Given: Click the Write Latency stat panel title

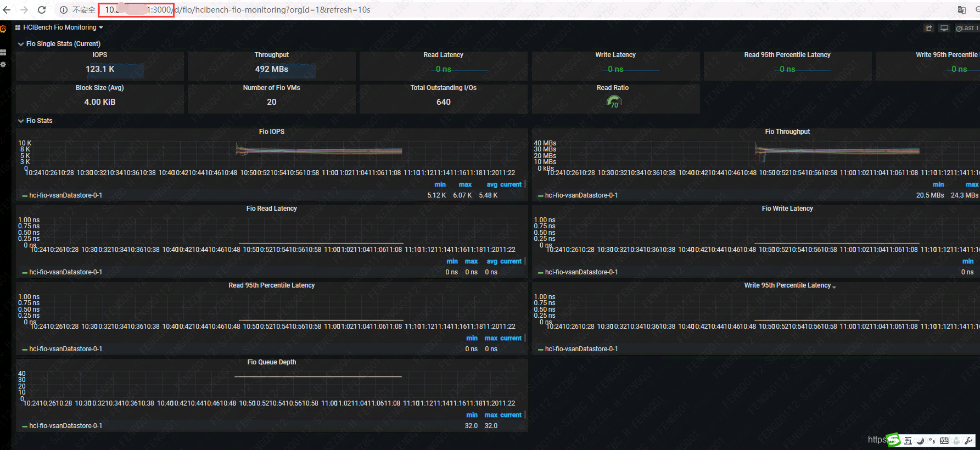Looking at the screenshot, I should [615, 55].
